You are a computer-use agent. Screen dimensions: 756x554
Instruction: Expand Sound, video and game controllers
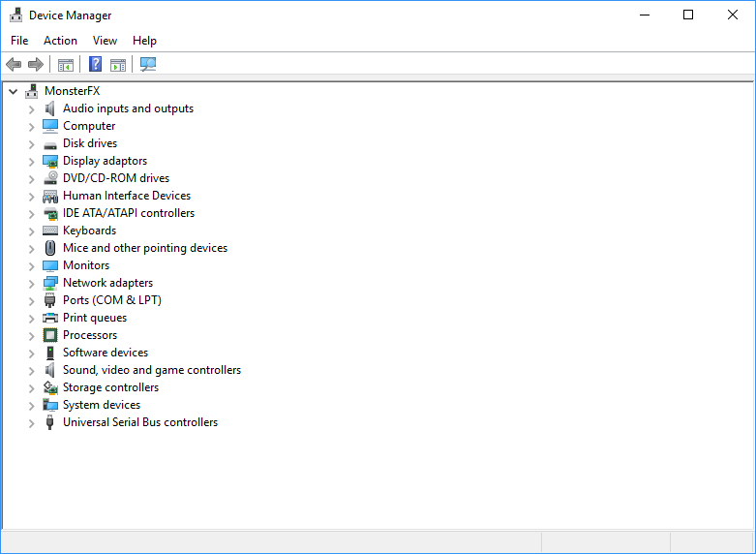(x=31, y=370)
